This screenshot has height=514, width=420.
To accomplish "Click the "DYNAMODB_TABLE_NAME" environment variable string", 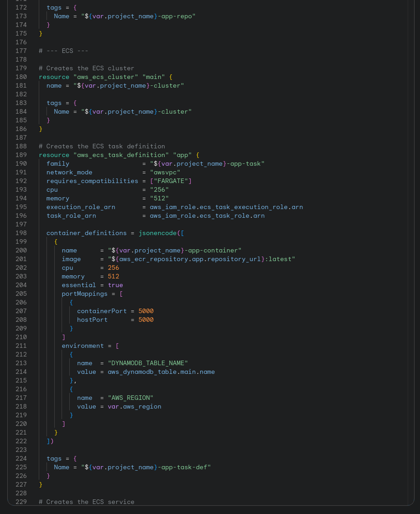I will (x=147, y=363).
